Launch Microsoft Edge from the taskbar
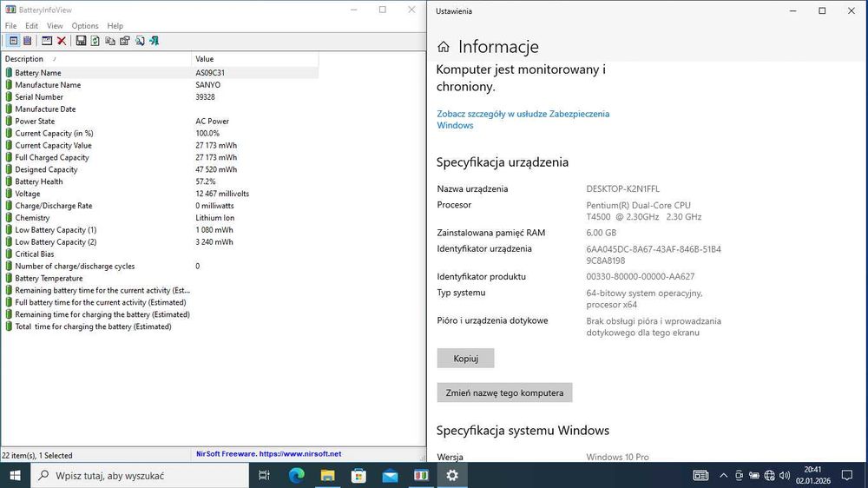 point(297,475)
